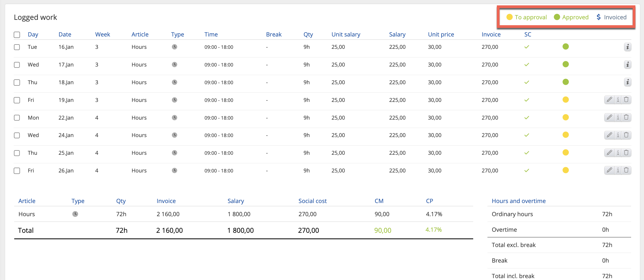Image resolution: width=644 pixels, height=280 pixels.
Task: Click the clock type icon on Wed 17.Jan
Action: [x=175, y=65]
